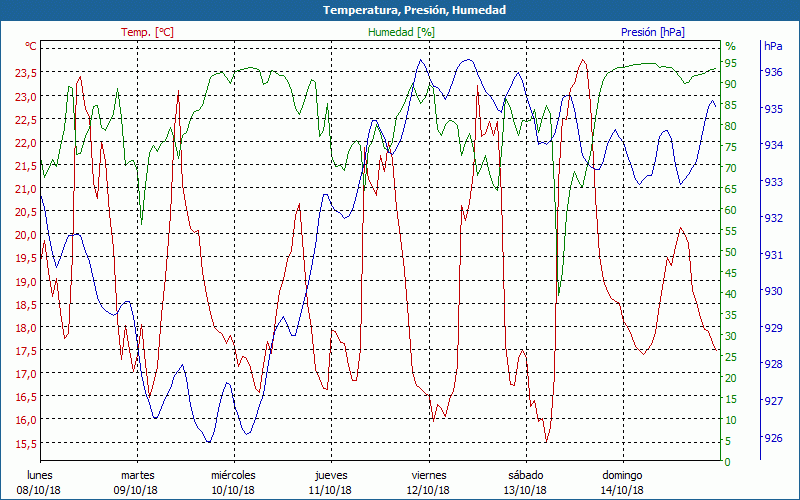Click the date 09/10/18
This screenshot has width=800, height=500.
pyautogui.click(x=136, y=490)
